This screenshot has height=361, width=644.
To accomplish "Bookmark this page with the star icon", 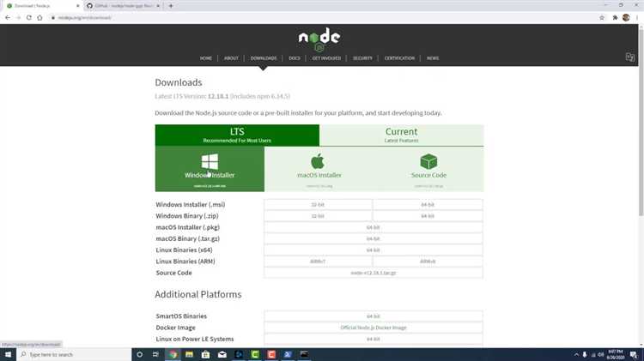I will click(x=601, y=17).
